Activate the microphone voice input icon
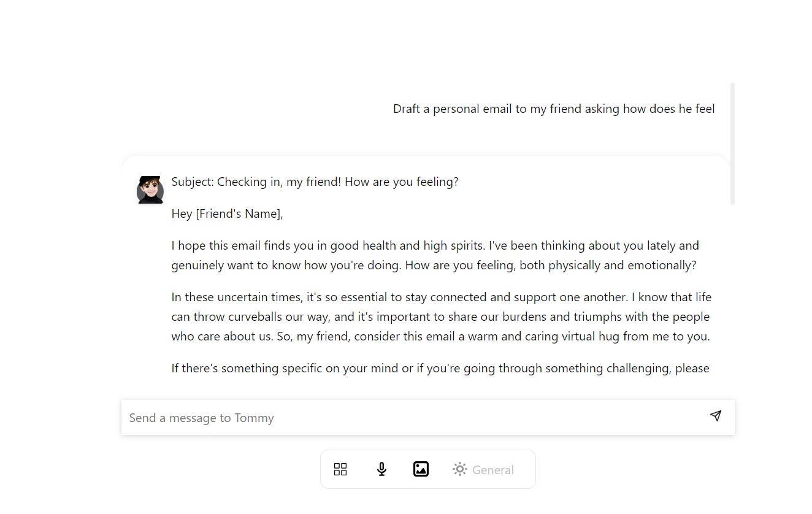This screenshot has height=514, width=812. [381, 469]
